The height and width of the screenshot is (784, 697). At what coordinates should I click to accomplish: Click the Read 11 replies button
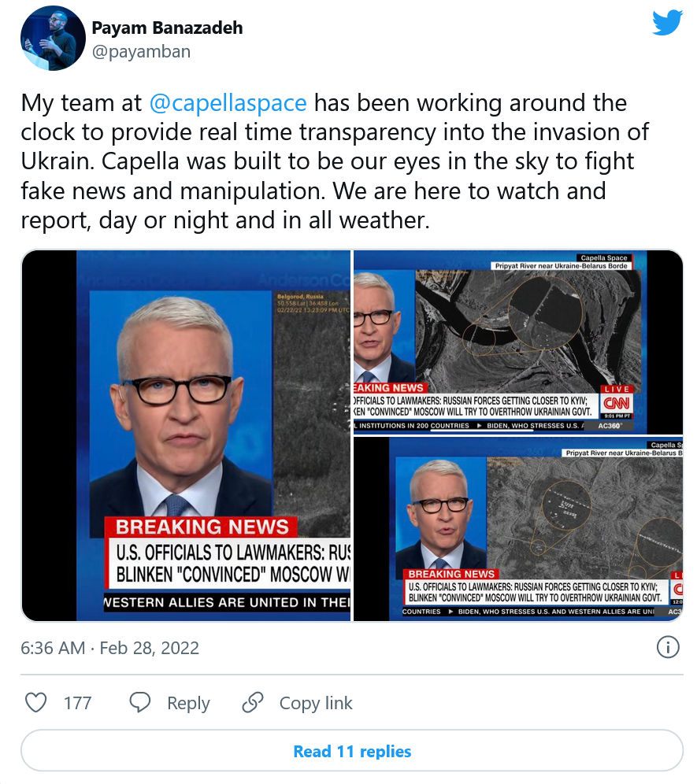point(352,751)
